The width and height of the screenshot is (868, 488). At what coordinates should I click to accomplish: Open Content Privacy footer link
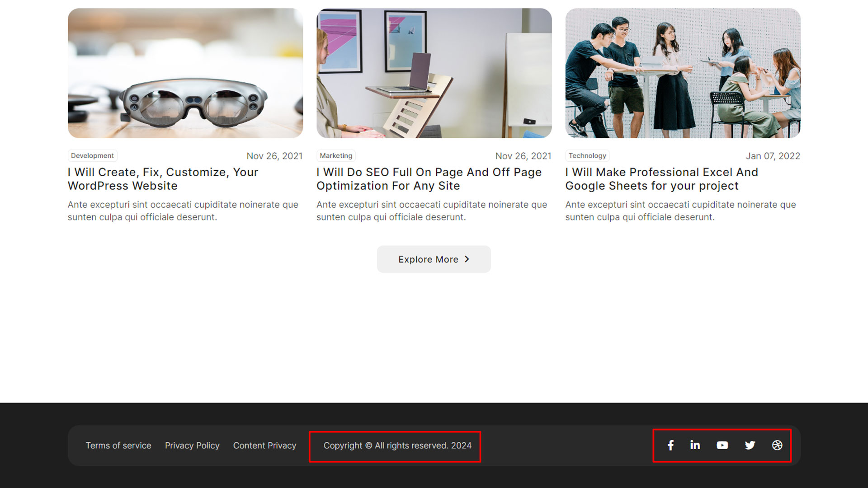[x=264, y=446]
